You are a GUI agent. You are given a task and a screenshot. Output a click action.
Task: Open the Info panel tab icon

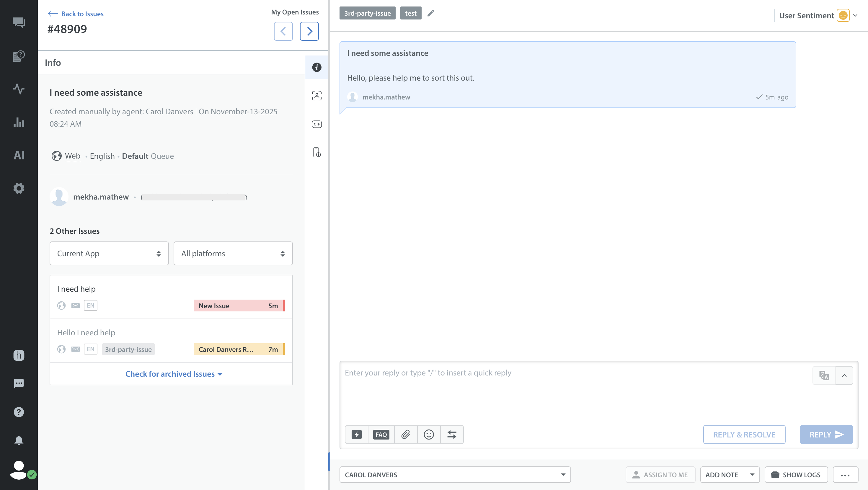(x=316, y=67)
